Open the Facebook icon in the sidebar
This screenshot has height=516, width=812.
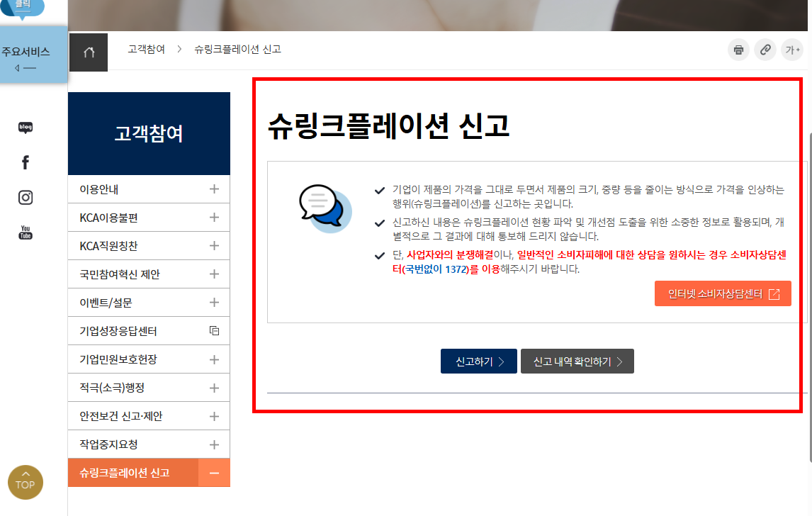click(x=25, y=162)
